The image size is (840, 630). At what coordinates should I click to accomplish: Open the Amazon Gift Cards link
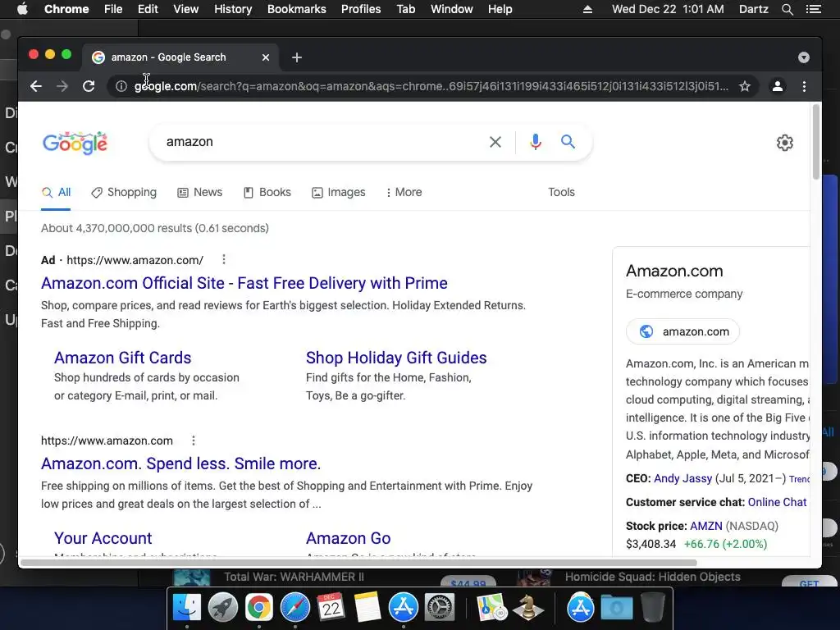pos(123,358)
